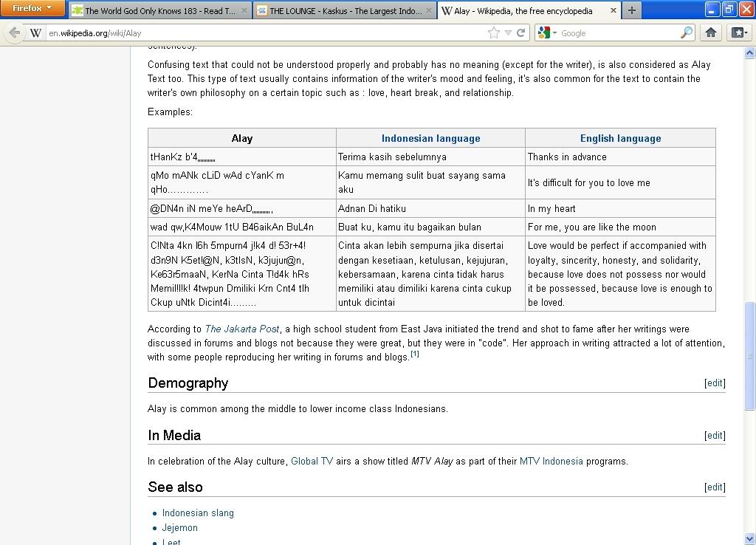
Task: Restore down the Firefox window
Action: pos(729,9)
